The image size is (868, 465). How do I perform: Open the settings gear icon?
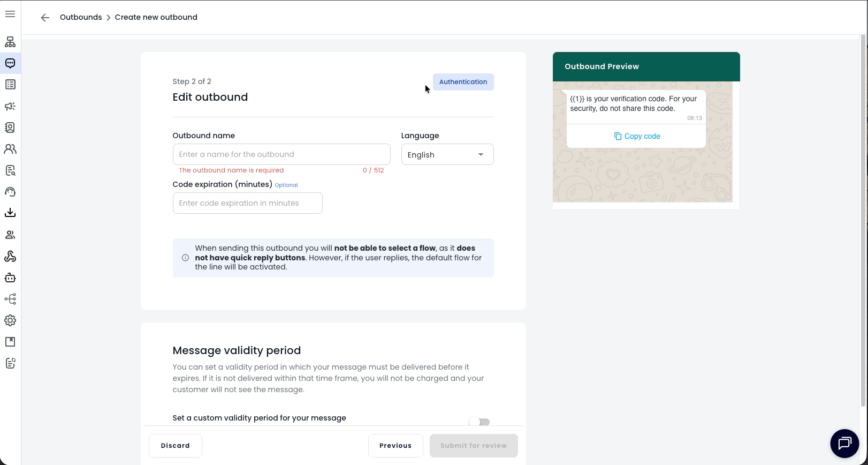pyautogui.click(x=10, y=320)
